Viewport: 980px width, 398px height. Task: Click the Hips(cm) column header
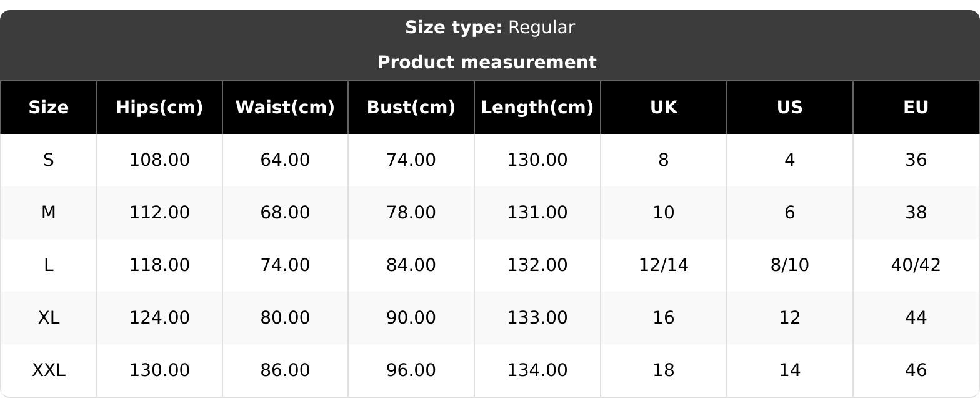159,108
